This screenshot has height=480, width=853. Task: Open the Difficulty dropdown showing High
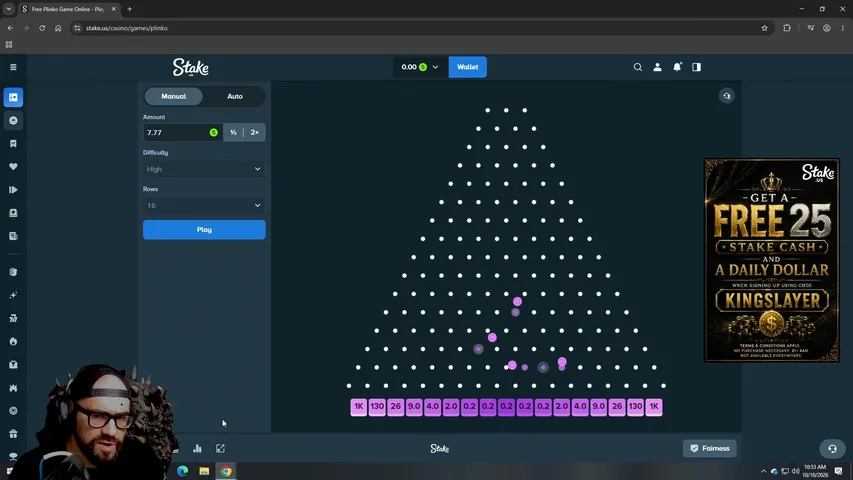204,169
